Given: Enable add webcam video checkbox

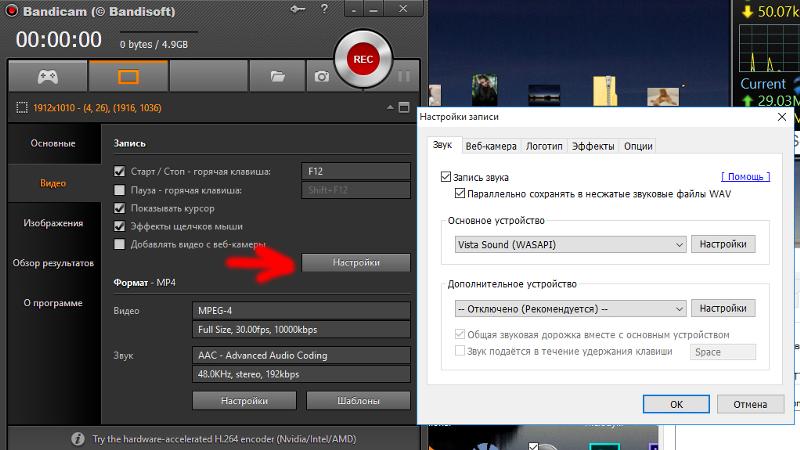Looking at the screenshot, I should click(x=119, y=244).
